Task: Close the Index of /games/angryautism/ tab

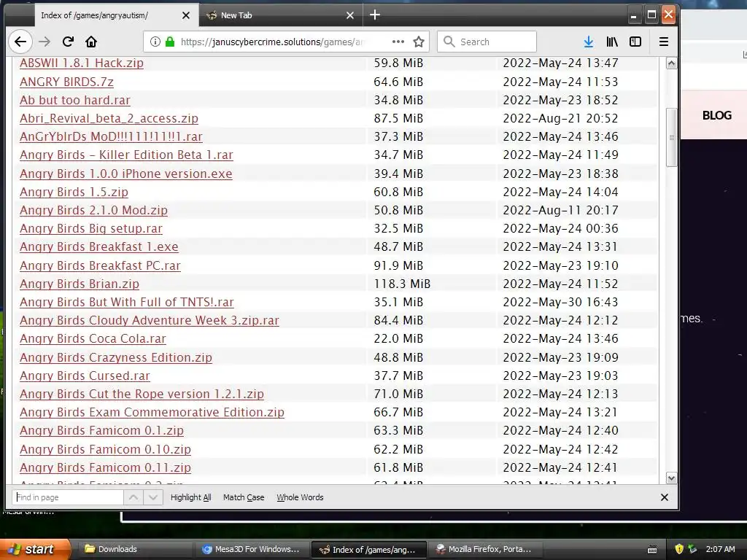Action: click(x=186, y=15)
